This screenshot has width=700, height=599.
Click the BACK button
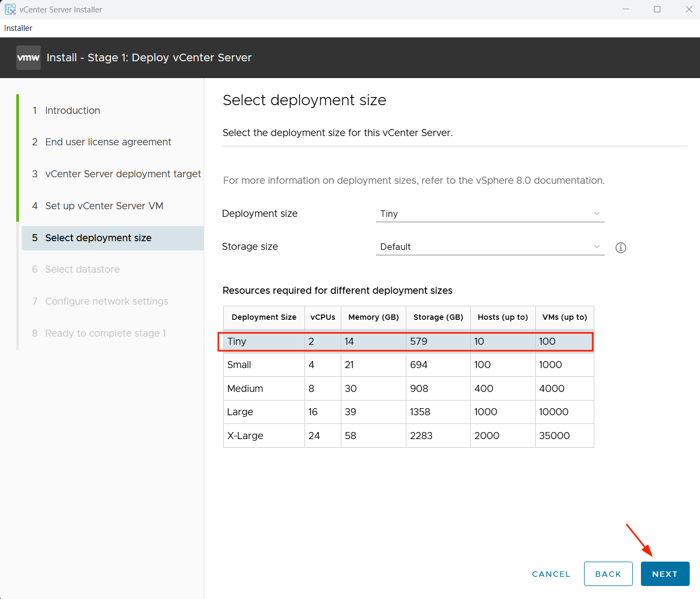pyautogui.click(x=608, y=574)
